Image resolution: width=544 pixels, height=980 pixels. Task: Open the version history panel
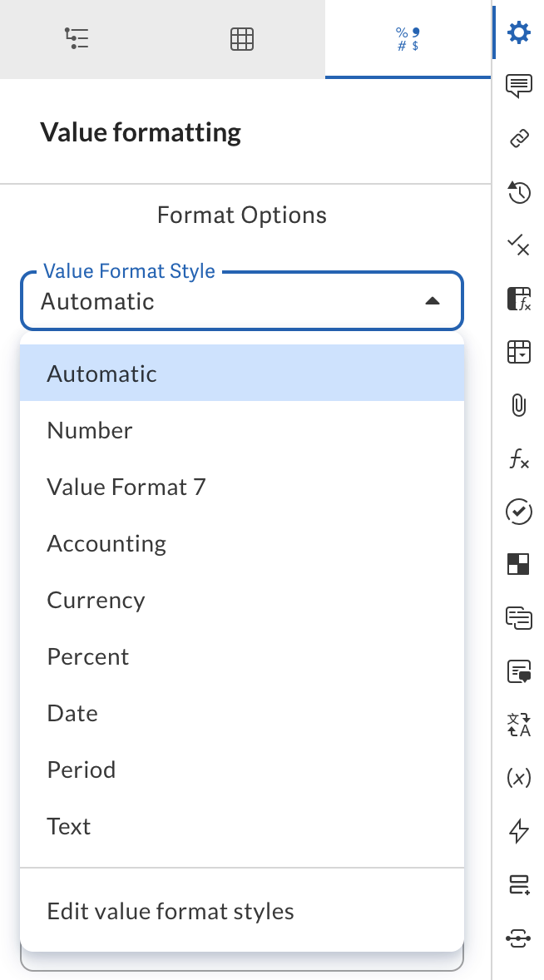point(518,192)
